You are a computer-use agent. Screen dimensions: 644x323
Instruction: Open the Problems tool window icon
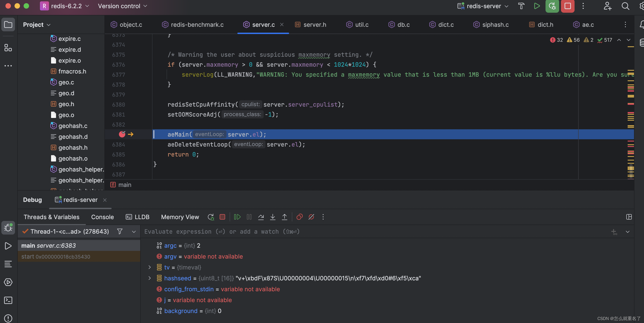(x=8, y=318)
